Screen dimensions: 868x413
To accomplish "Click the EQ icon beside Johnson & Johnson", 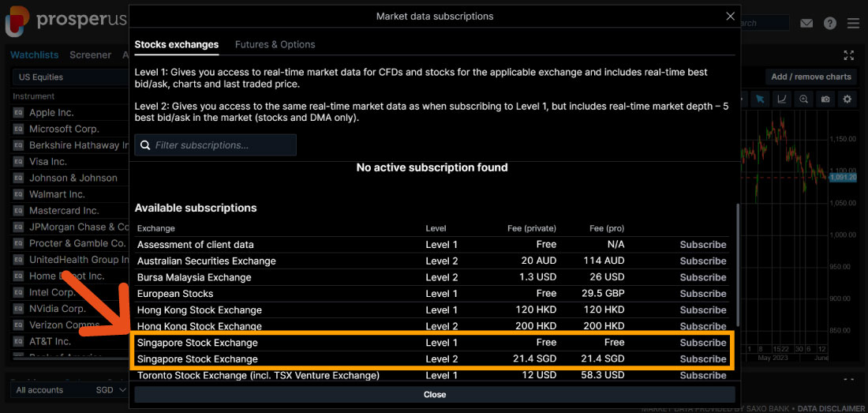I will [x=18, y=178].
